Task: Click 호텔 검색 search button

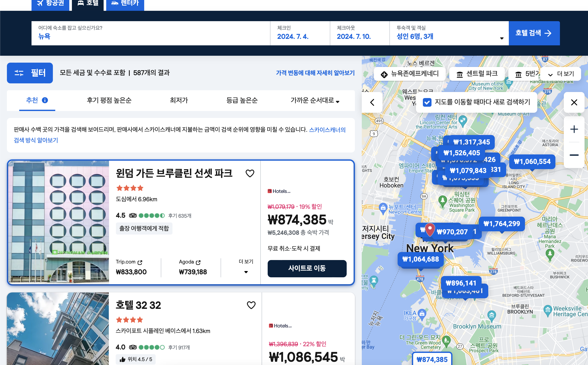Action: [534, 33]
